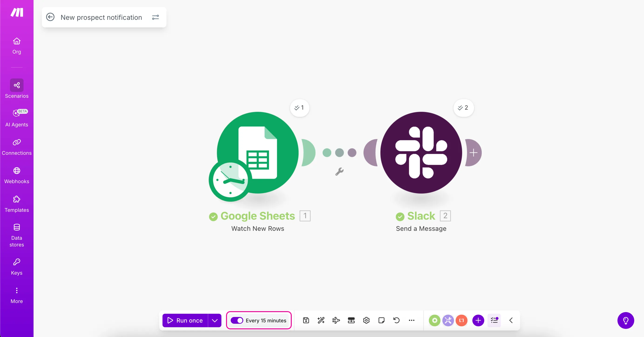
Task: Select the Google Sheets Watch New Rows module
Action: click(258, 153)
